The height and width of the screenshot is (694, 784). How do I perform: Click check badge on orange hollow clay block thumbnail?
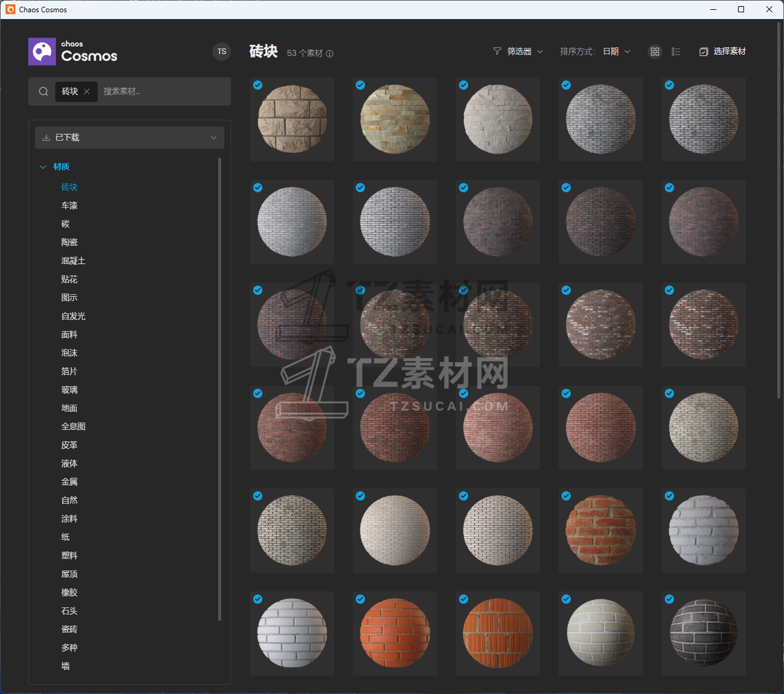click(x=463, y=599)
